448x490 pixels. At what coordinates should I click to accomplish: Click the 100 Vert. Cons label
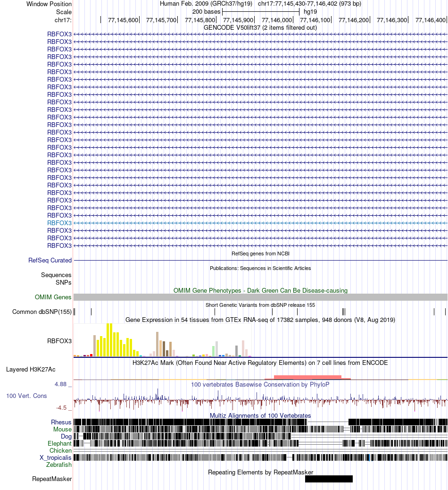point(26,396)
